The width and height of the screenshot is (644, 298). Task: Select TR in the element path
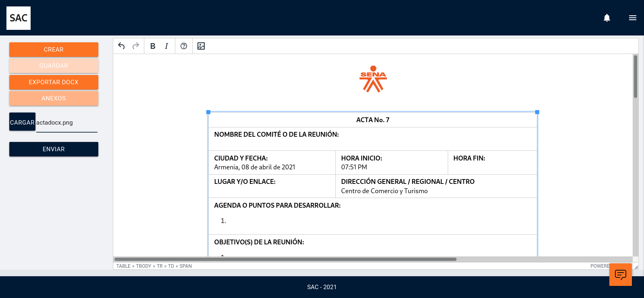click(x=160, y=266)
